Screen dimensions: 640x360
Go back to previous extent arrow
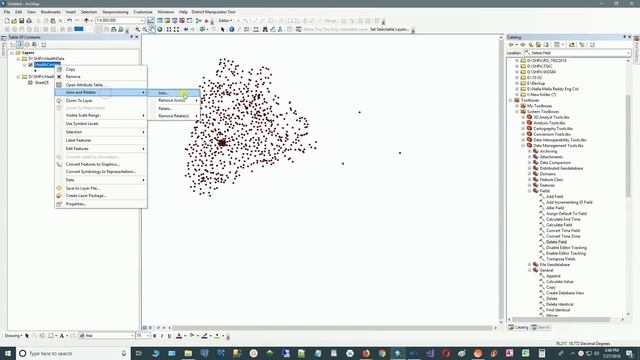click(186, 29)
